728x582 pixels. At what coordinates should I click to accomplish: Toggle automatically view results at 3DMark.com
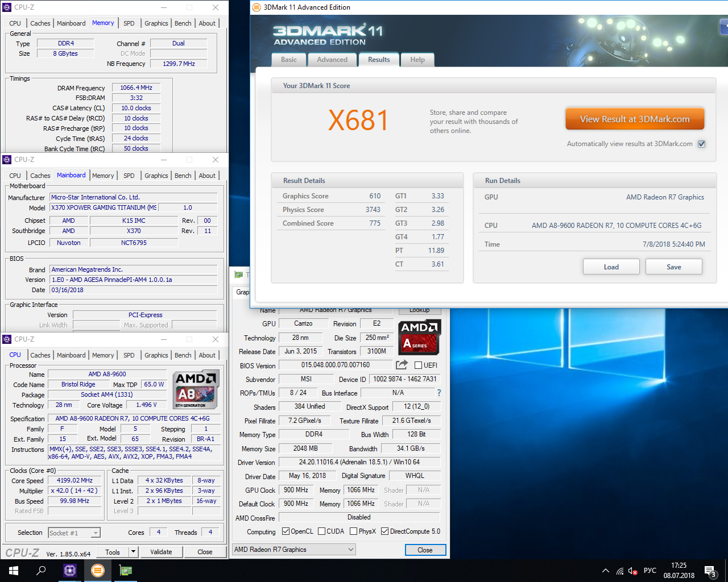point(702,144)
